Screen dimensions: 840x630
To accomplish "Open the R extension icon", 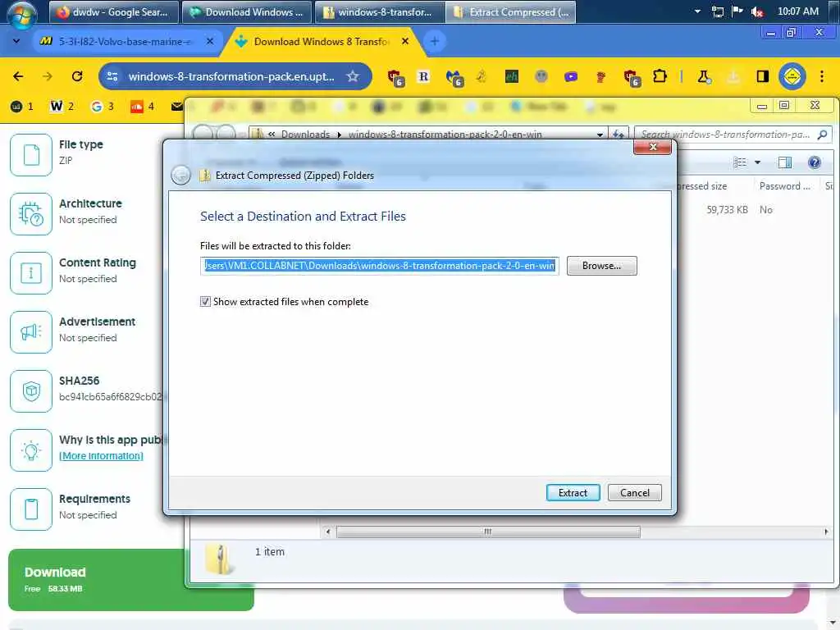I will click(423, 76).
